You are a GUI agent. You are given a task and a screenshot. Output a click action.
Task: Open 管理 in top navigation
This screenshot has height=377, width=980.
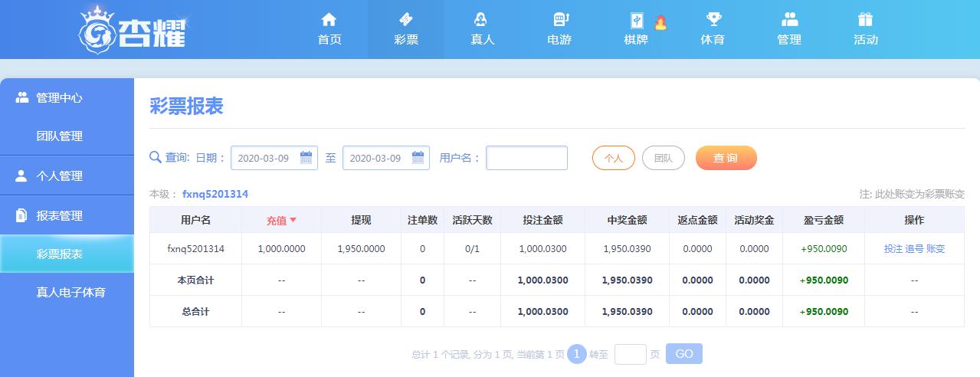(789, 29)
